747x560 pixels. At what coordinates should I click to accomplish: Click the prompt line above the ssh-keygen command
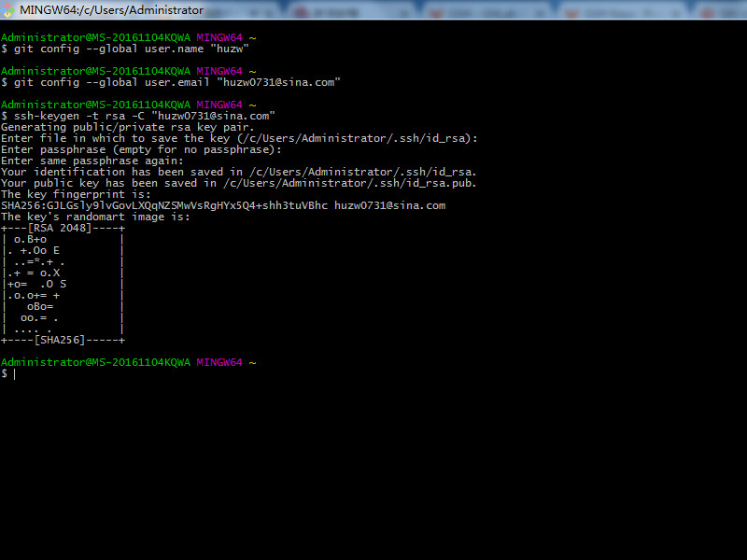(129, 105)
